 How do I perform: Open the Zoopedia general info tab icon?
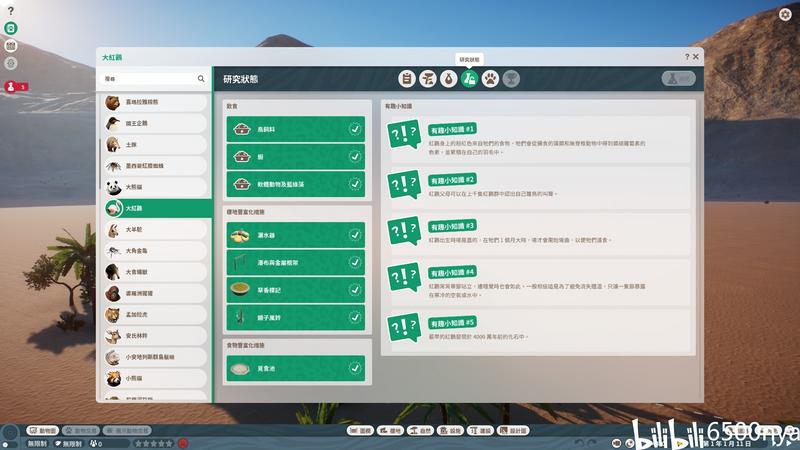point(407,79)
